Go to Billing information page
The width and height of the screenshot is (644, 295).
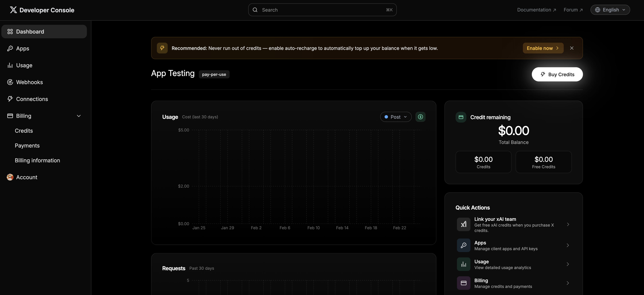coord(37,160)
